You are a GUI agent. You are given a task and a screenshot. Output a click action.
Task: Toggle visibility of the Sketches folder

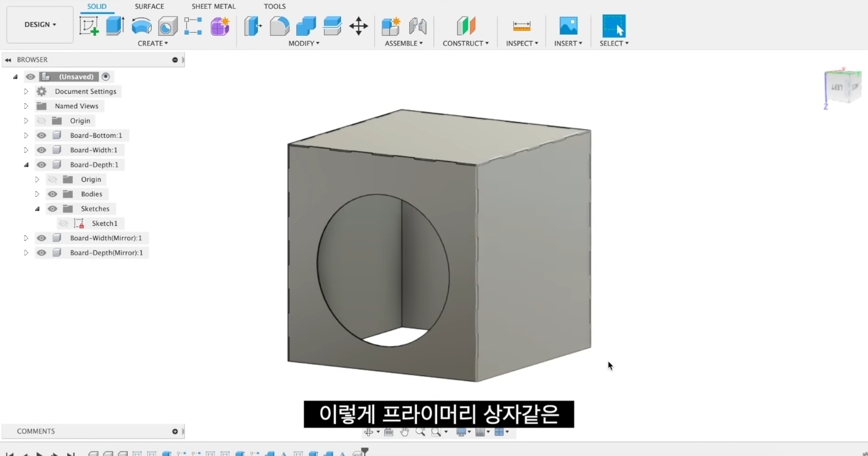coord(52,209)
